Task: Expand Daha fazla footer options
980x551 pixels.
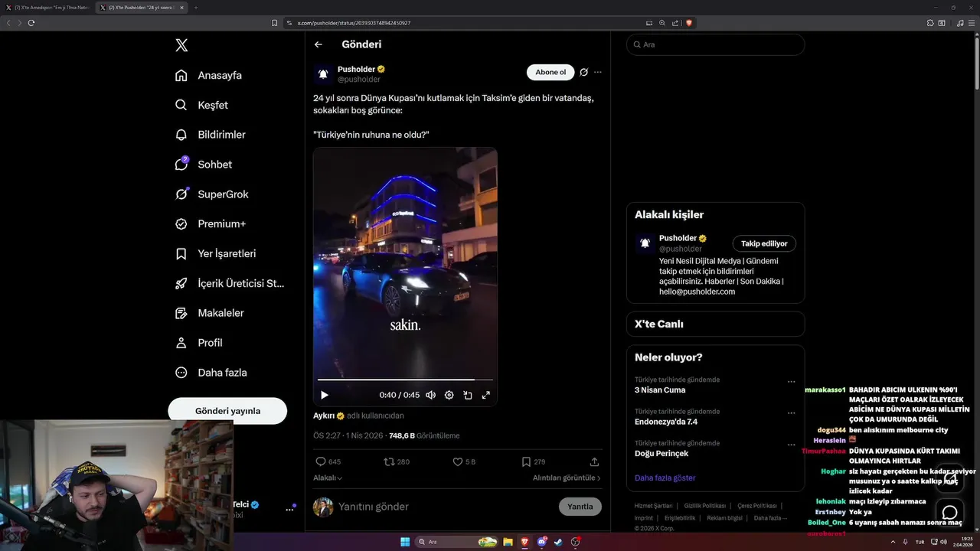Action: pos(770,518)
